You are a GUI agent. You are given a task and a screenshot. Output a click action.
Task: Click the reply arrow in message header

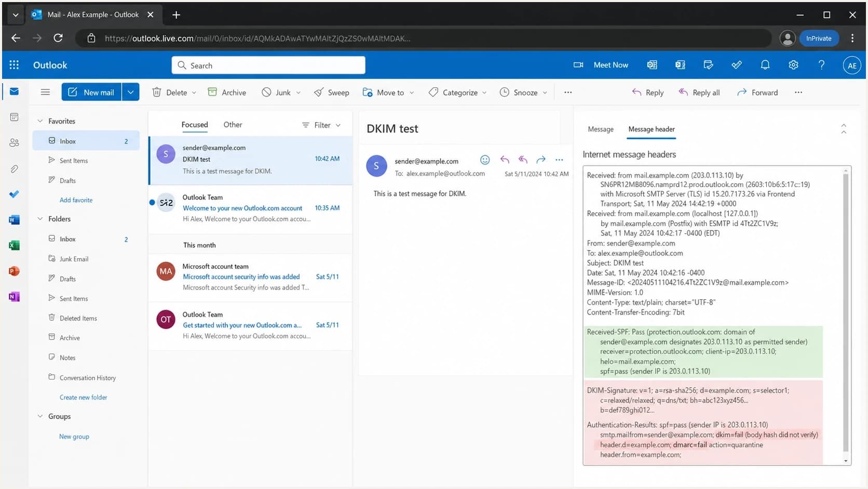(505, 160)
